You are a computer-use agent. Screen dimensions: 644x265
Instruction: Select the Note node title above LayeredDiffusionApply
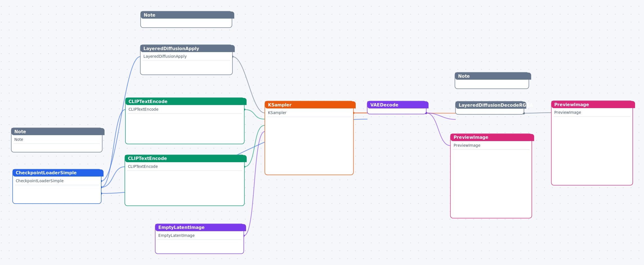click(x=187, y=15)
